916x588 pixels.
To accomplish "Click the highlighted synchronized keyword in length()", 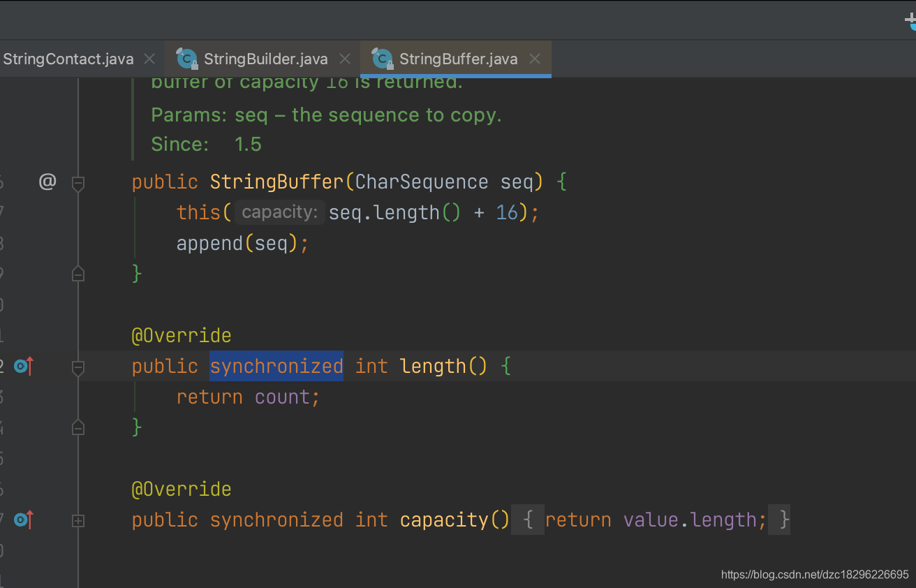I will coord(276,366).
